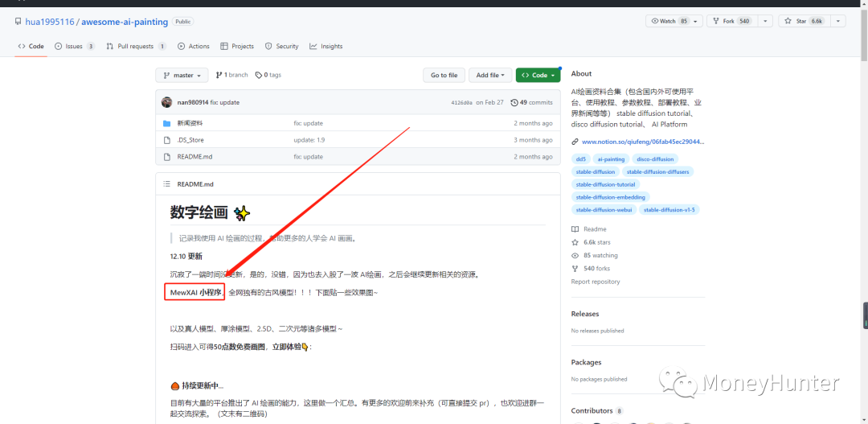Screen dimensions: 868x424
Task: Click the link icon beside notion URL
Action: (x=575, y=142)
